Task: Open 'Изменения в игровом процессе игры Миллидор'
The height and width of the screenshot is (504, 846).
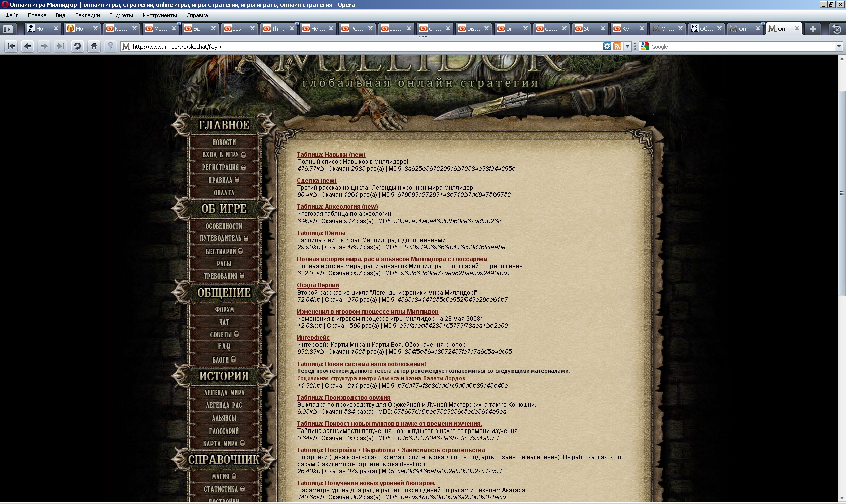Action: pyautogui.click(x=368, y=312)
